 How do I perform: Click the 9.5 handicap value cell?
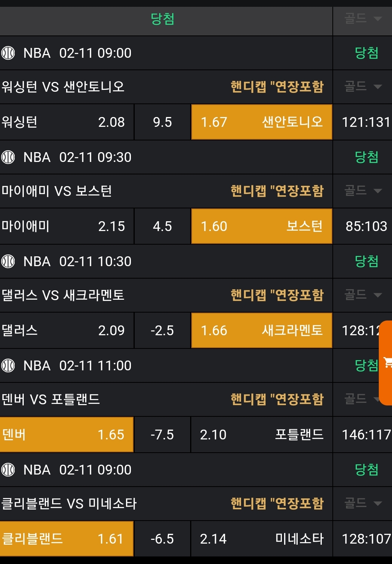click(x=162, y=122)
